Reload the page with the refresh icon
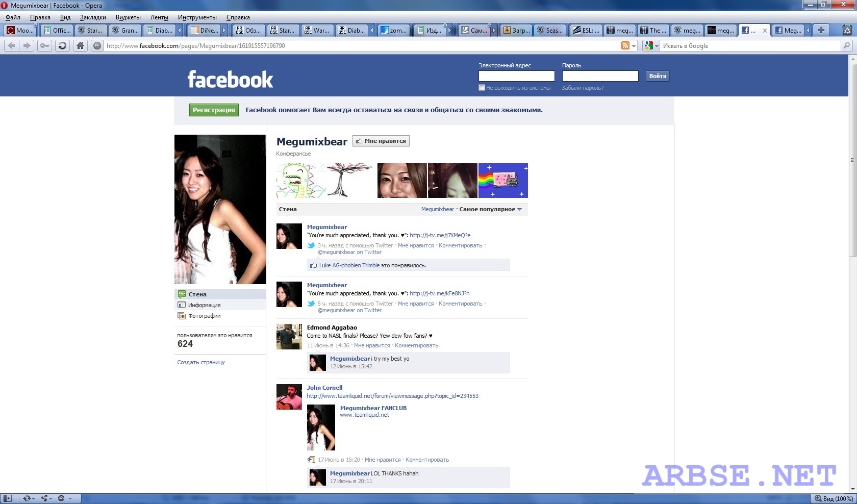 62,45
